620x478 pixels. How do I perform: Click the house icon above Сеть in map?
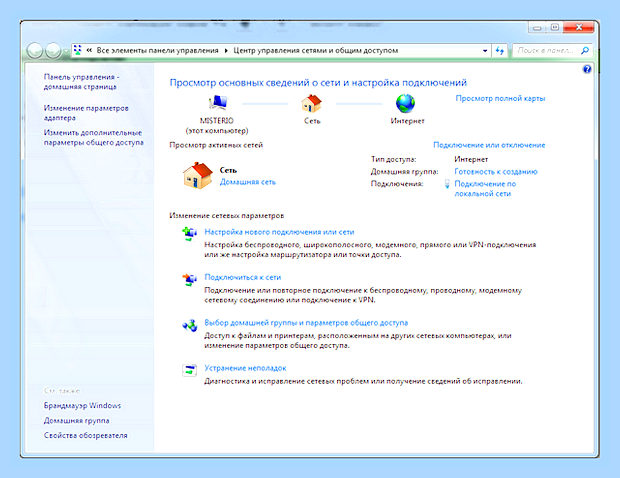click(x=312, y=104)
